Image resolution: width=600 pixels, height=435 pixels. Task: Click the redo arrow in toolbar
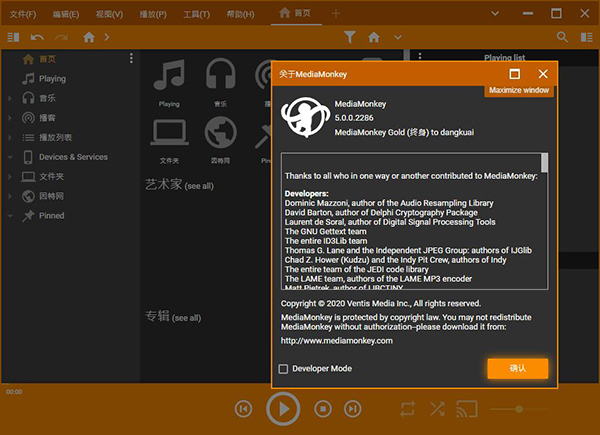tap(61, 37)
